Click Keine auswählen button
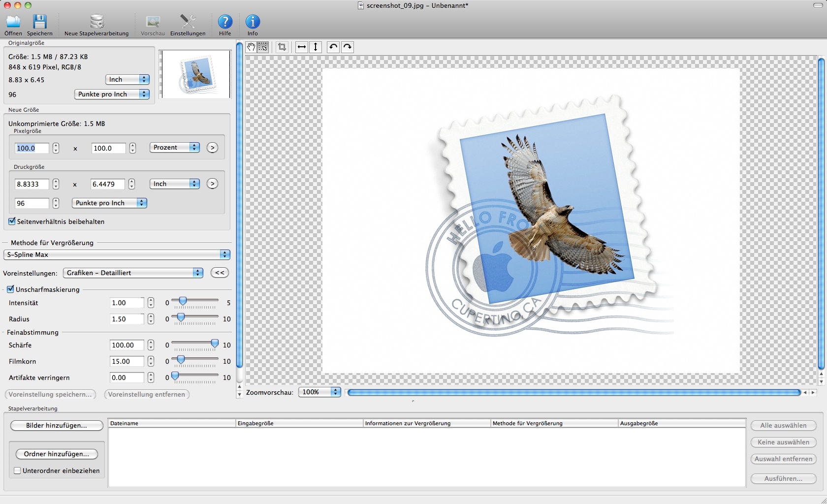Image resolution: width=827 pixels, height=504 pixels. tap(783, 442)
